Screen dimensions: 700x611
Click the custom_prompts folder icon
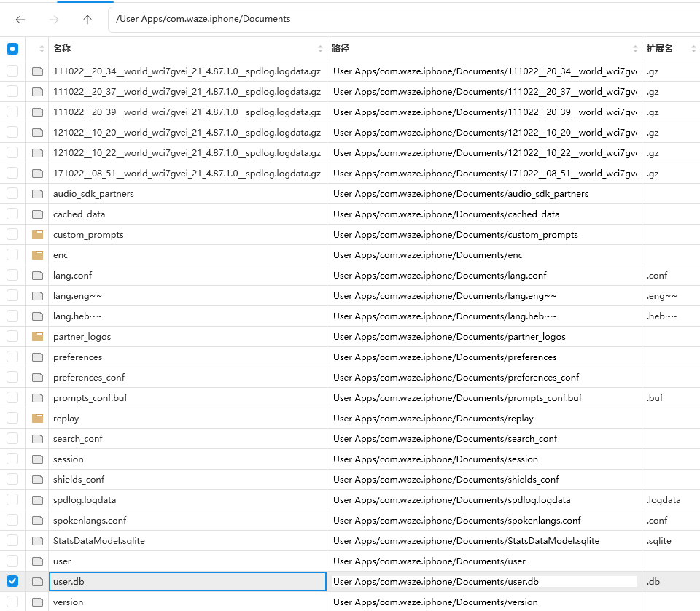[37, 235]
